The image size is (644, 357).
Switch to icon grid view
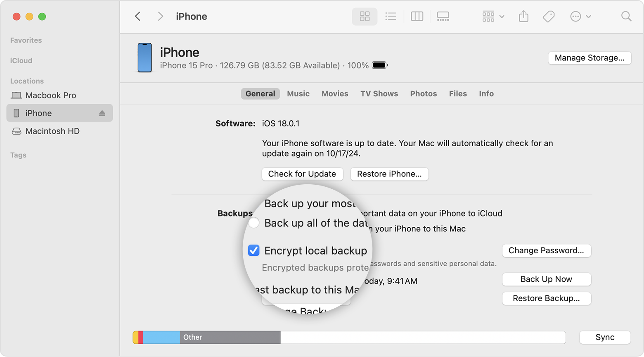(365, 17)
